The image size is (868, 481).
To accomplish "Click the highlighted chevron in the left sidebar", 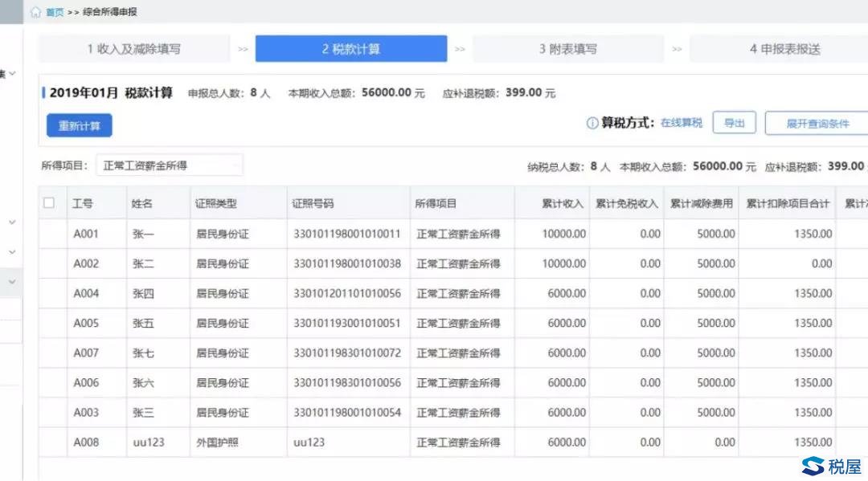I will (11, 281).
